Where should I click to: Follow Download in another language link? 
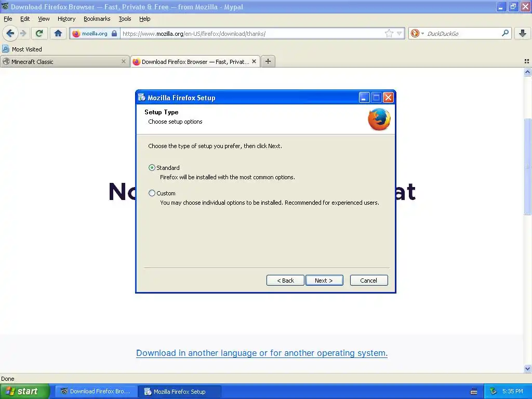(x=262, y=353)
